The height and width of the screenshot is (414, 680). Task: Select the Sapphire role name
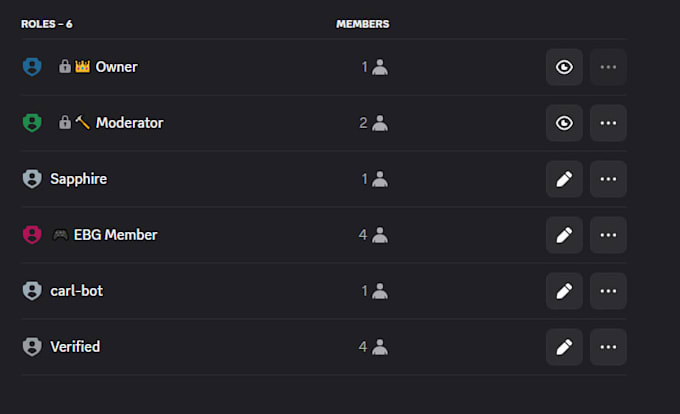(x=78, y=179)
